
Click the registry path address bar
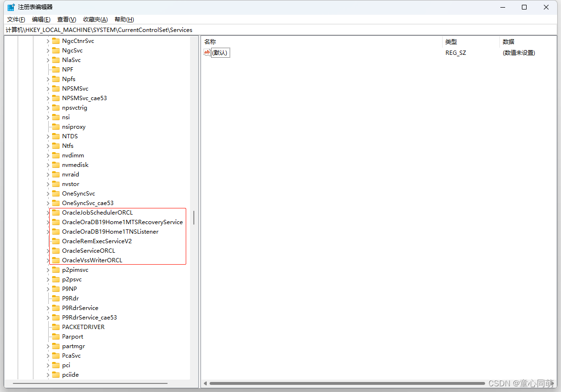pyautogui.click(x=281, y=30)
